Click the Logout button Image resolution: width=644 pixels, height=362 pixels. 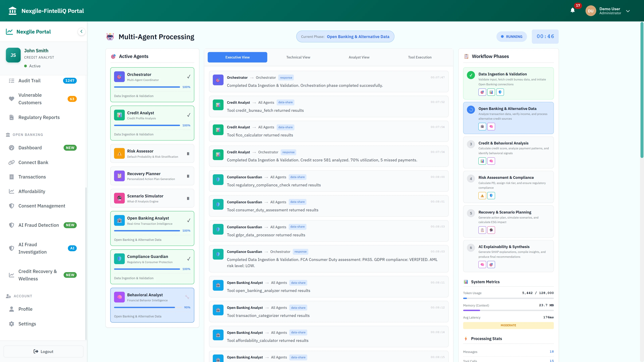43,351
